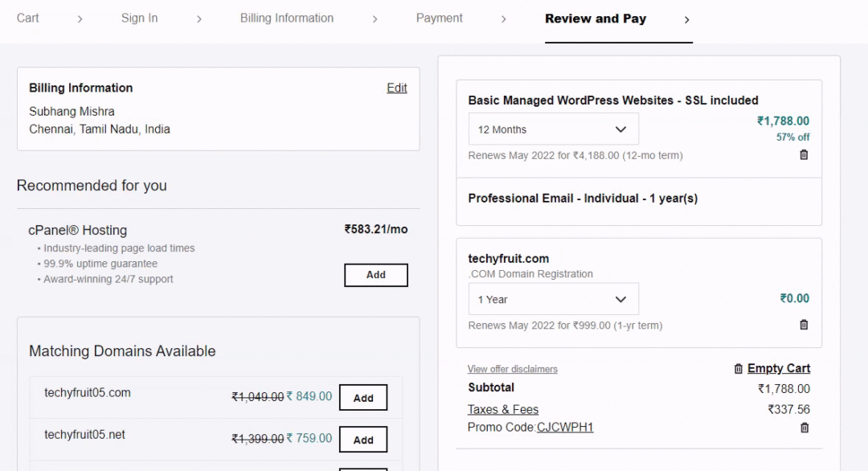The image size is (868, 471).
Task: Go to the Cart step
Action: 27,18
